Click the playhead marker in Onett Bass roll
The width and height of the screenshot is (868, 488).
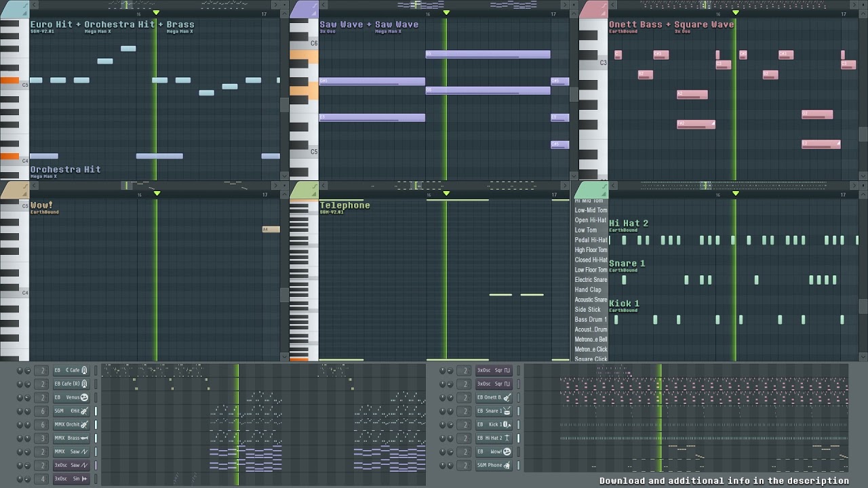(x=736, y=13)
